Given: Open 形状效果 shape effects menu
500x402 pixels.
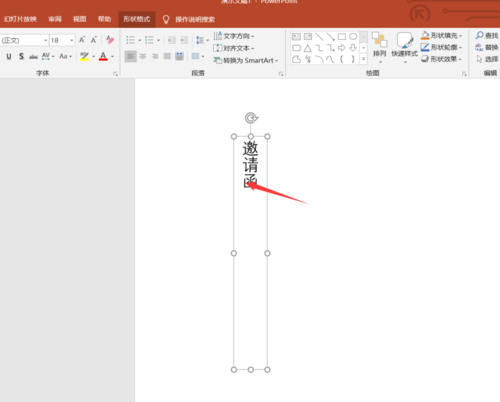Looking at the screenshot, I should pos(442,59).
